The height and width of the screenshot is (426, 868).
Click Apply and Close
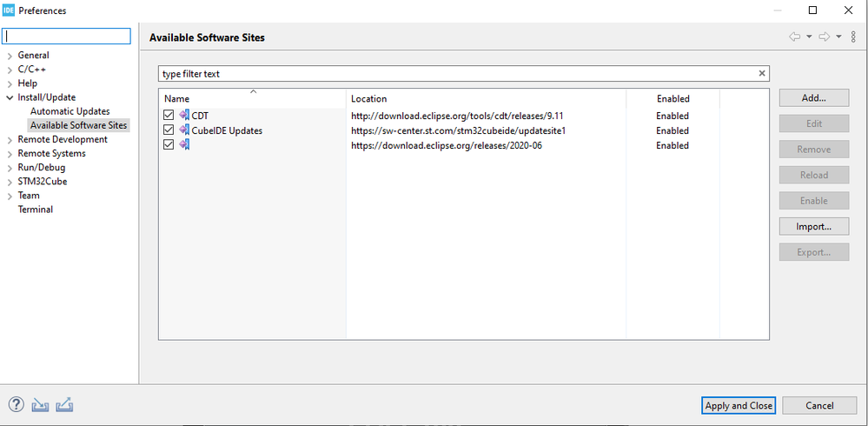[739, 405]
